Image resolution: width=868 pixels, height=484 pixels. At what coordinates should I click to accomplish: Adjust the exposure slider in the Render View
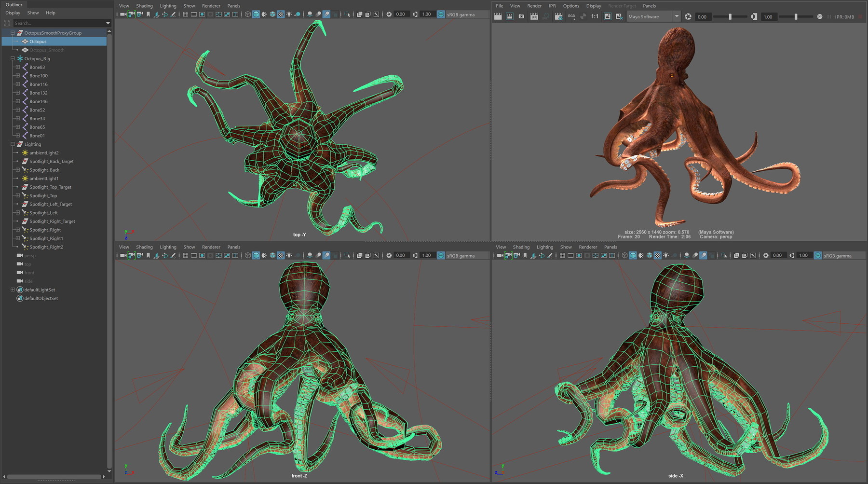731,16
